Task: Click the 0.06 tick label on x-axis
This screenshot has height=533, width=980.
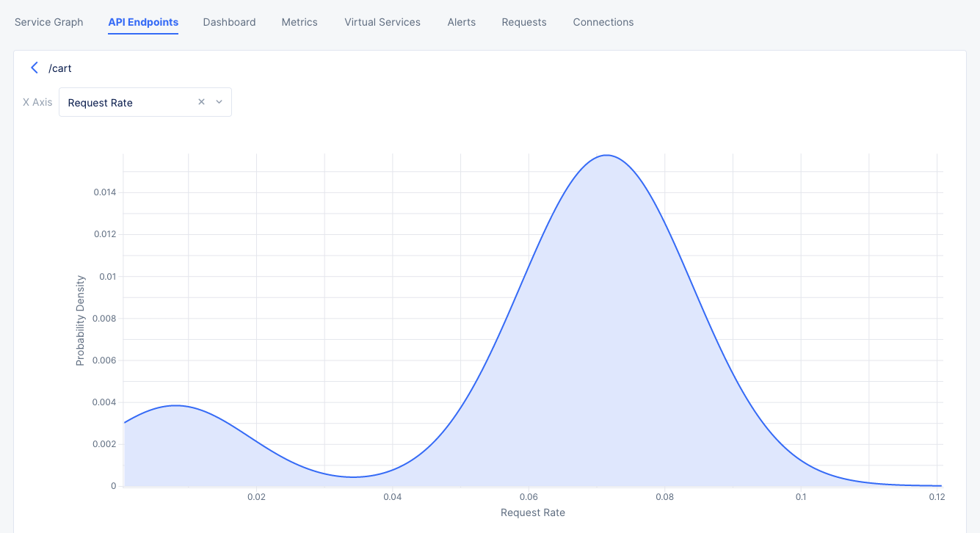Action: point(529,497)
